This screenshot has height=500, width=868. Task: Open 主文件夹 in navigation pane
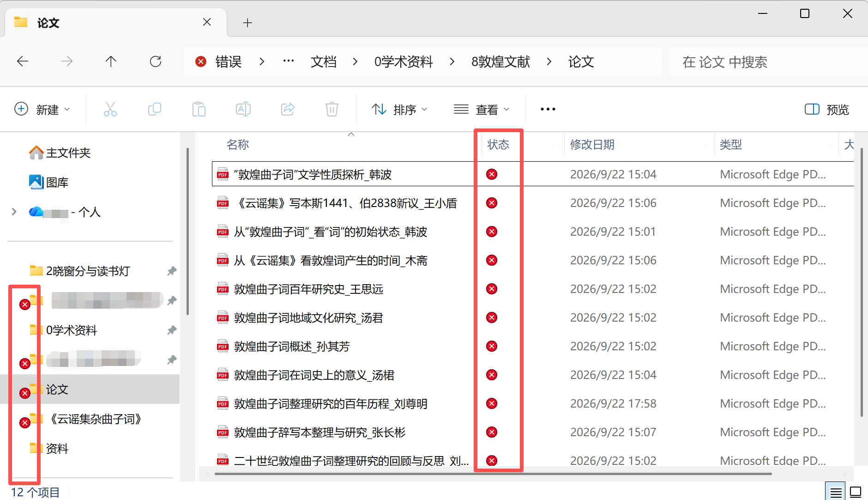click(x=60, y=153)
